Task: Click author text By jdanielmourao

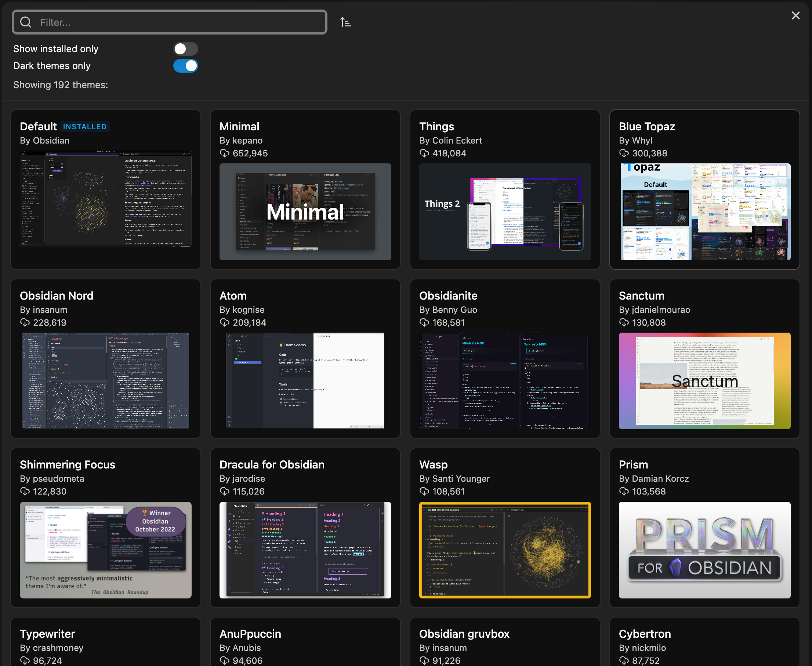Action: (x=655, y=310)
